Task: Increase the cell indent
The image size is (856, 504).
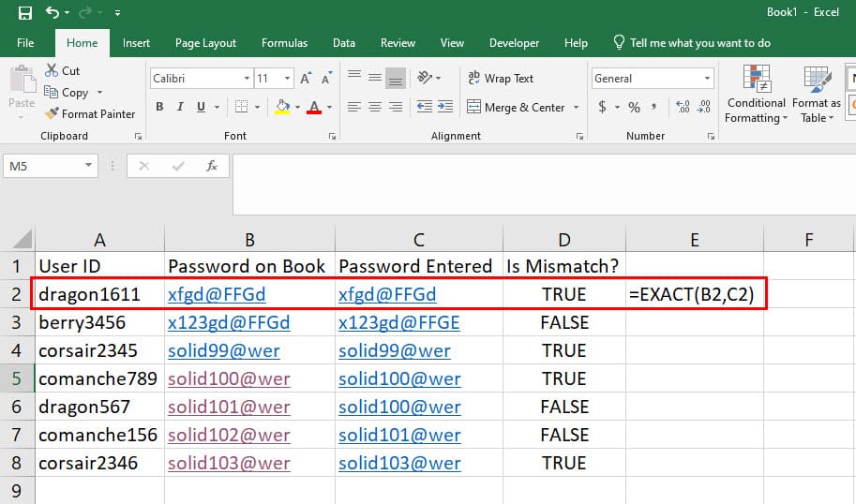Action: click(445, 107)
